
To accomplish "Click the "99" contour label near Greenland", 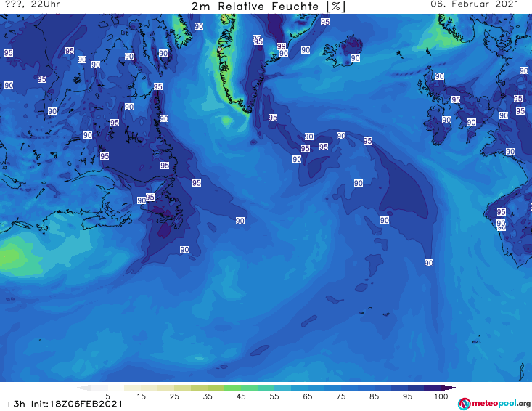I will tap(281, 46).
